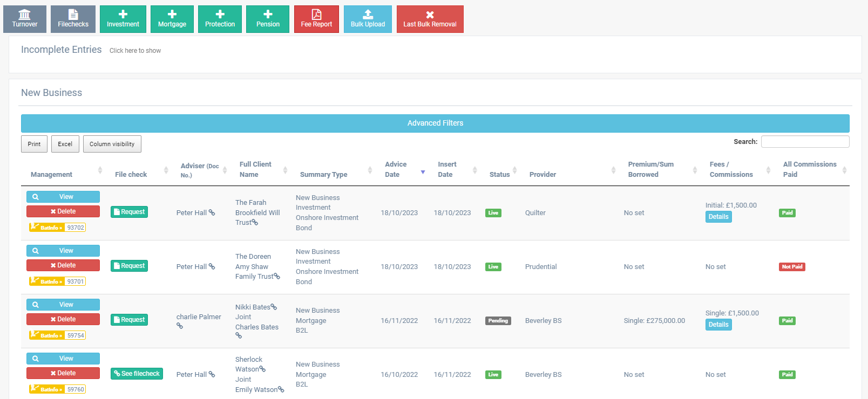Generate the Fee Report PDF
This screenshot has width=868, height=399.
click(x=316, y=19)
